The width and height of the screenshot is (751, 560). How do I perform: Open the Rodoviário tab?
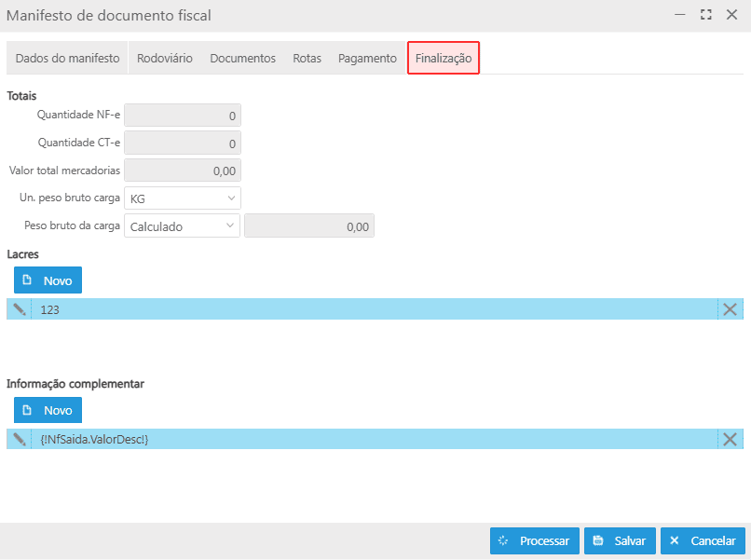(x=164, y=58)
